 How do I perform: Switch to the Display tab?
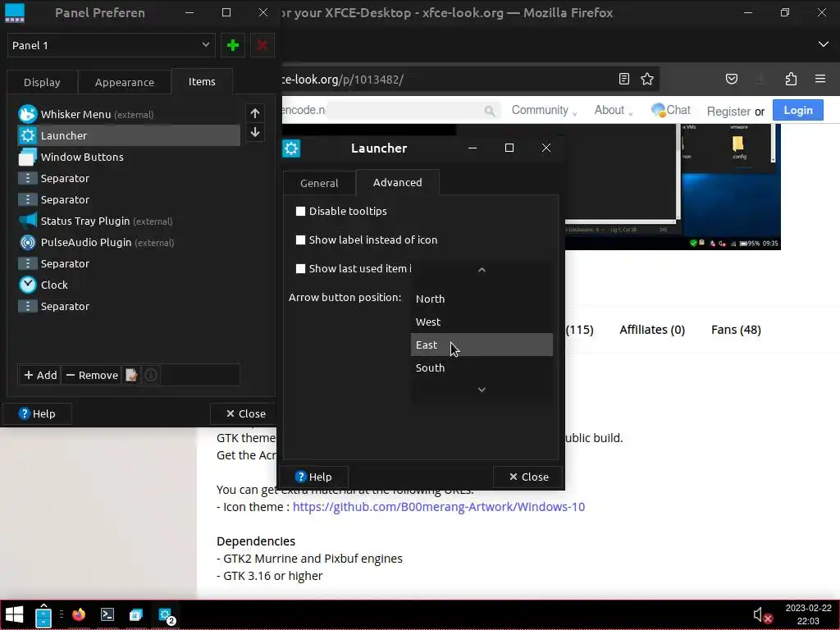click(42, 83)
